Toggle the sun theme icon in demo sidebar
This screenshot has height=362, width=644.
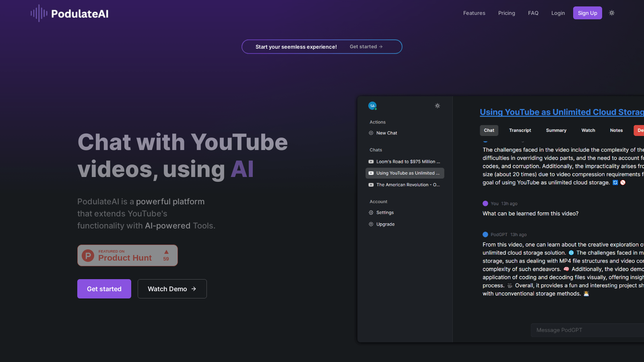click(438, 106)
